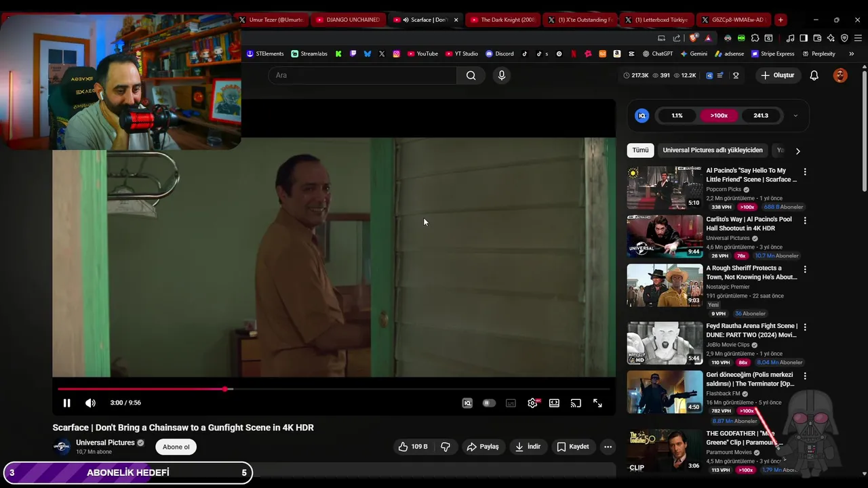Screen dimensions: 868x488
Task: Open the Gemini bookmark
Action: pyautogui.click(x=694, y=54)
